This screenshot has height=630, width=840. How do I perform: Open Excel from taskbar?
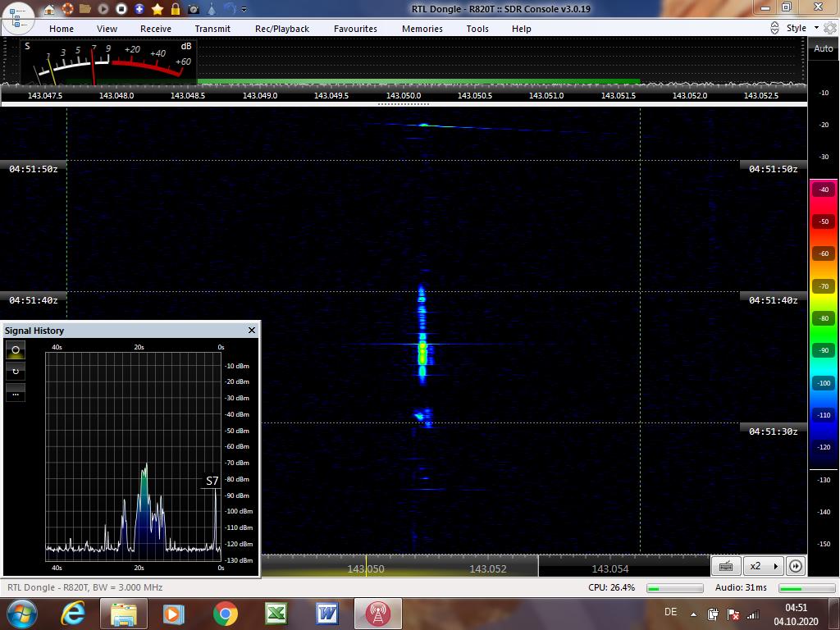pyautogui.click(x=276, y=614)
